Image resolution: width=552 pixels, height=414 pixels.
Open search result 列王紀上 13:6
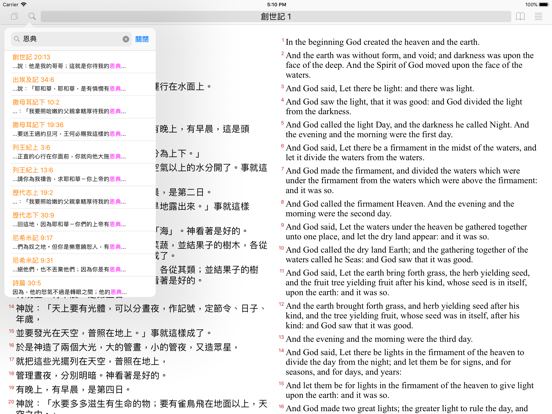tap(80, 174)
